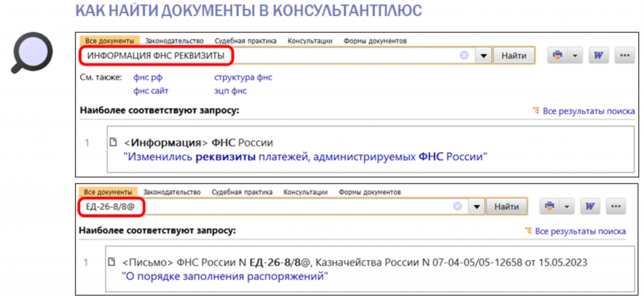Switch to the lower Судебная практика tab
Image resolution: width=644 pixels, height=300 pixels.
(242, 192)
